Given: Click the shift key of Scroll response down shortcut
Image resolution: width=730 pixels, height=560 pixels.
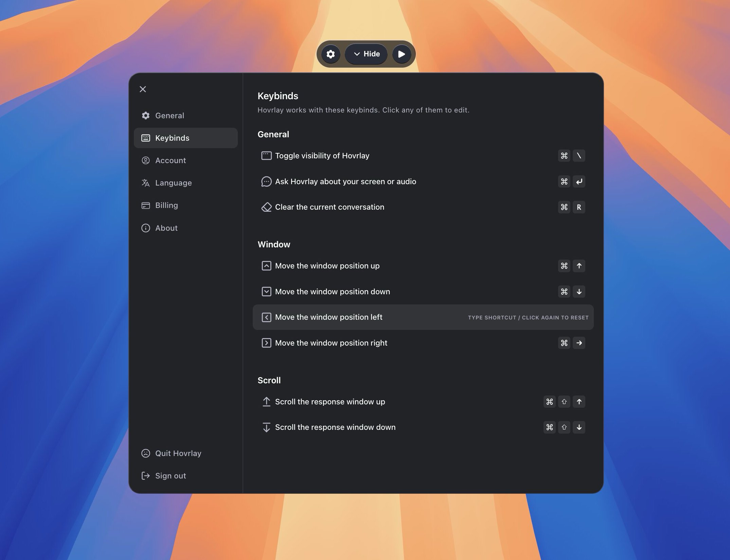Looking at the screenshot, I should click(564, 427).
